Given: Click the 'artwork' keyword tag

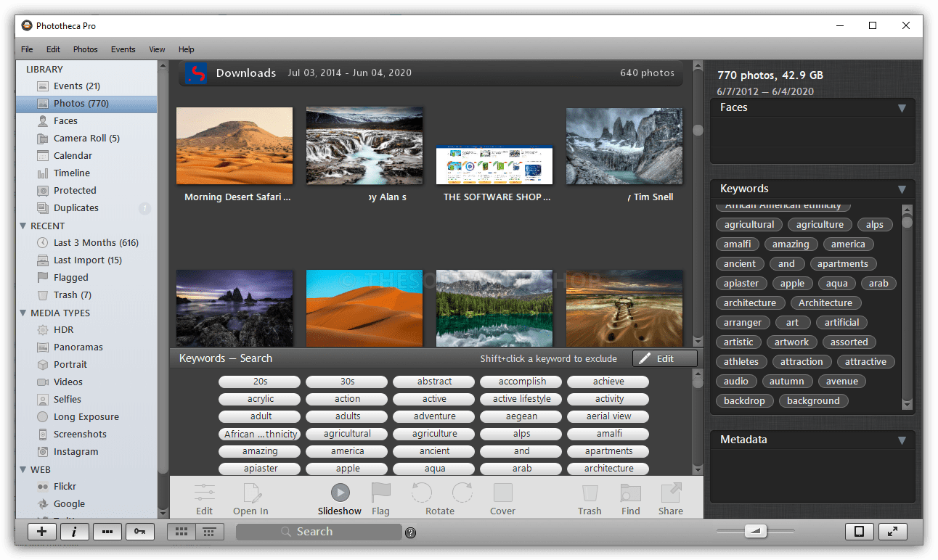Looking at the screenshot, I should click(x=791, y=342).
